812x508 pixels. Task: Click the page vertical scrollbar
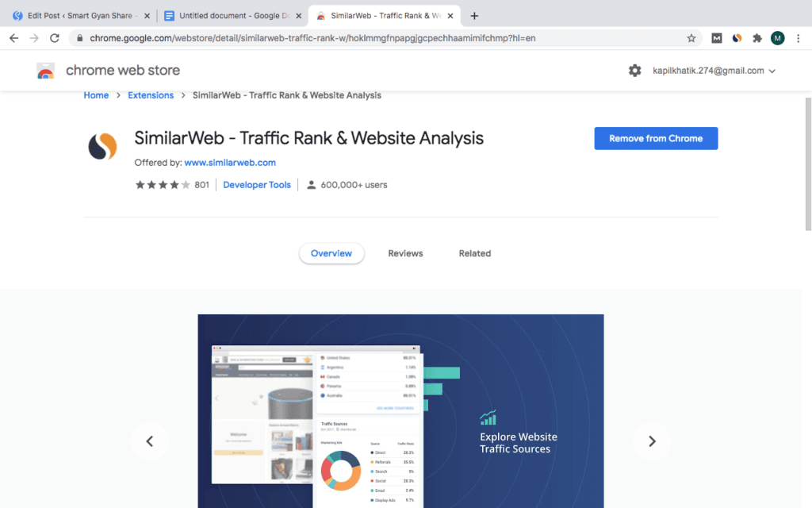coord(808,164)
